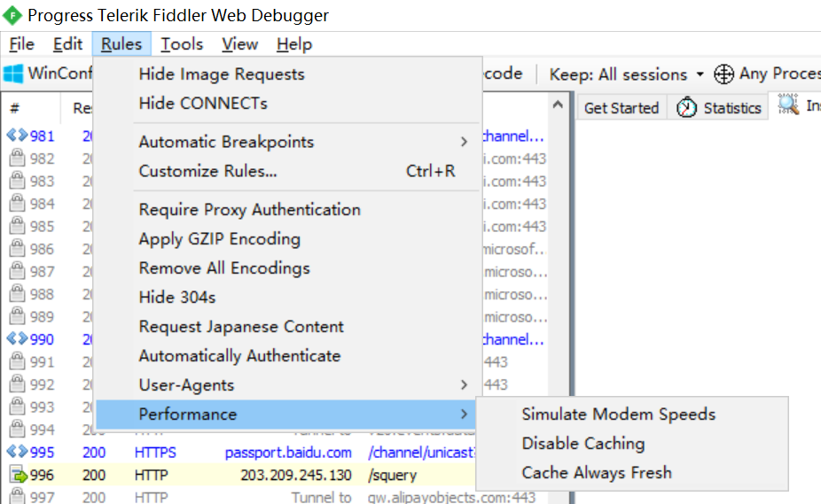Toggle Cache Always Fresh option

click(631, 473)
